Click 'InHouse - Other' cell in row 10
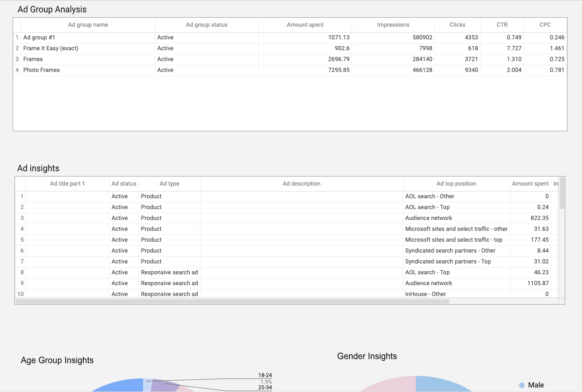Viewport: 582px width, 392px height. pos(456,294)
